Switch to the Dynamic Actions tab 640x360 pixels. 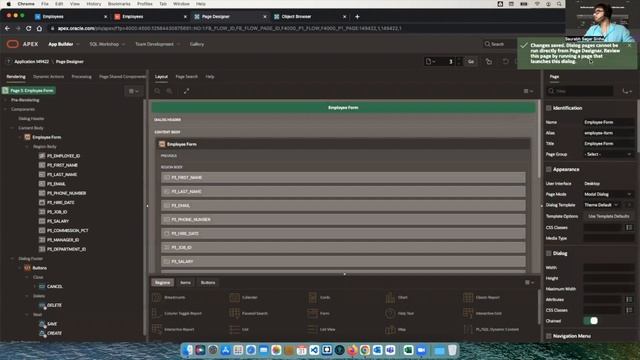49,77
